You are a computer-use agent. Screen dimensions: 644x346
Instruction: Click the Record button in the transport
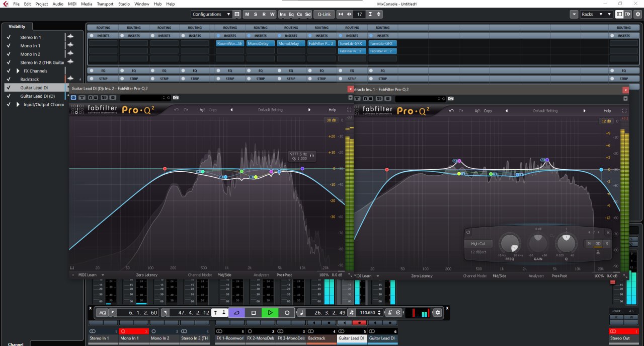click(287, 313)
